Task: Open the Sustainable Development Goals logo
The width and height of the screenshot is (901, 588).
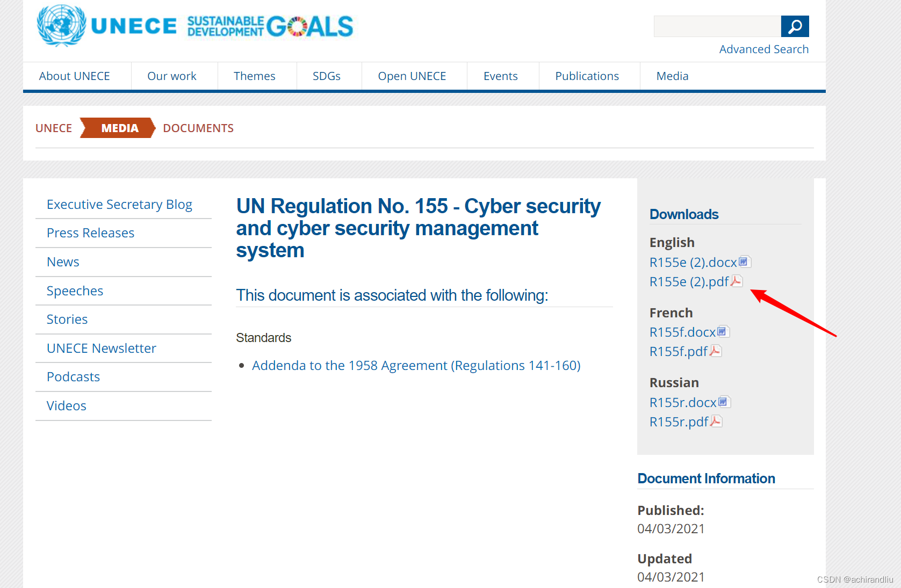Action: point(270,26)
